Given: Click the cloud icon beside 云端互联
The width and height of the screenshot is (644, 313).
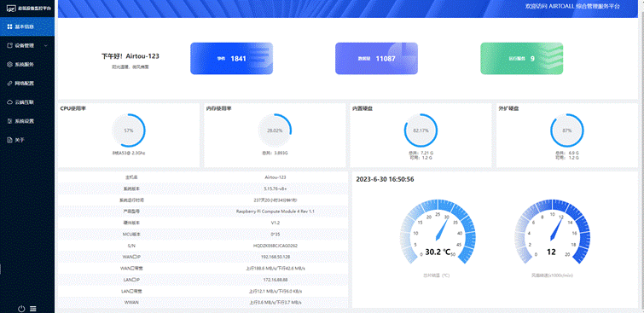Looking at the screenshot, I should click(x=10, y=102).
